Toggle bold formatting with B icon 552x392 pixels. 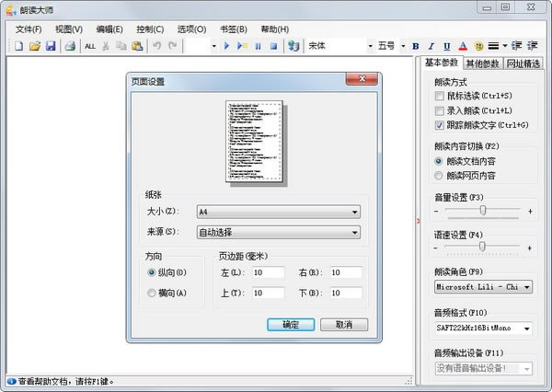pyautogui.click(x=416, y=46)
